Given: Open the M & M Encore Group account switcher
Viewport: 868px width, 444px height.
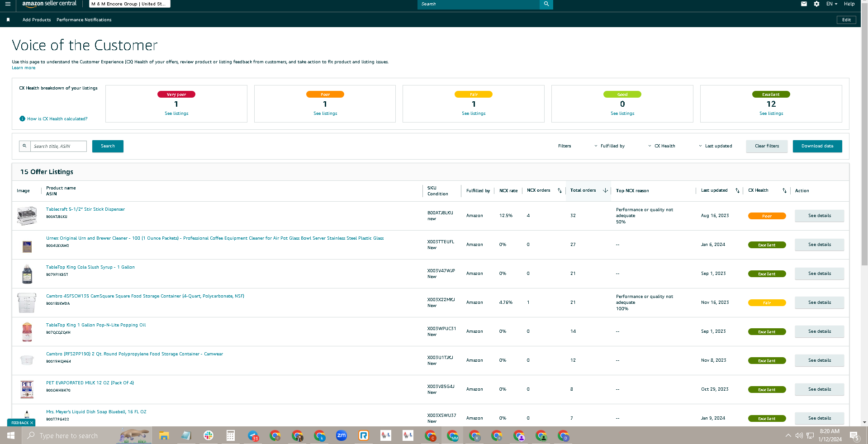Looking at the screenshot, I should point(130,4).
